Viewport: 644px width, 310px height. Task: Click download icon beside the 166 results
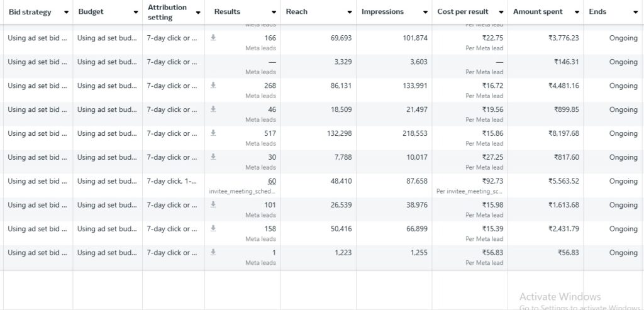[x=213, y=38]
